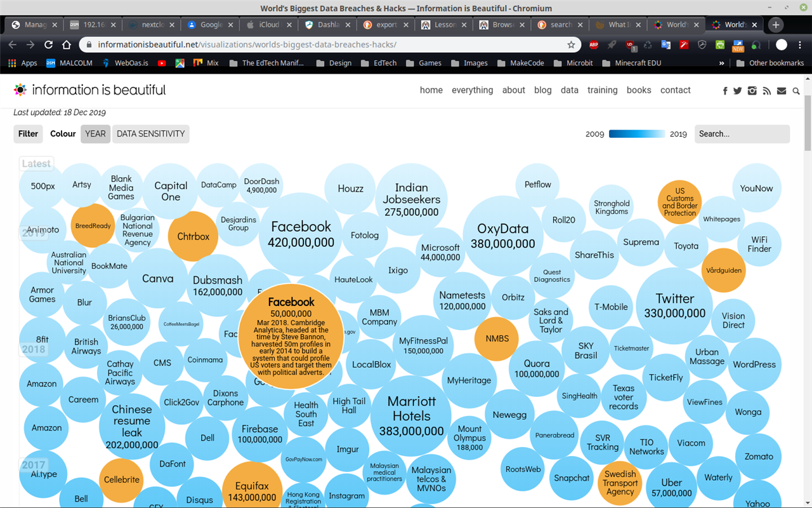This screenshot has width=812, height=508.
Task: Open the Other bookmarks folder
Action: [x=770, y=63]
